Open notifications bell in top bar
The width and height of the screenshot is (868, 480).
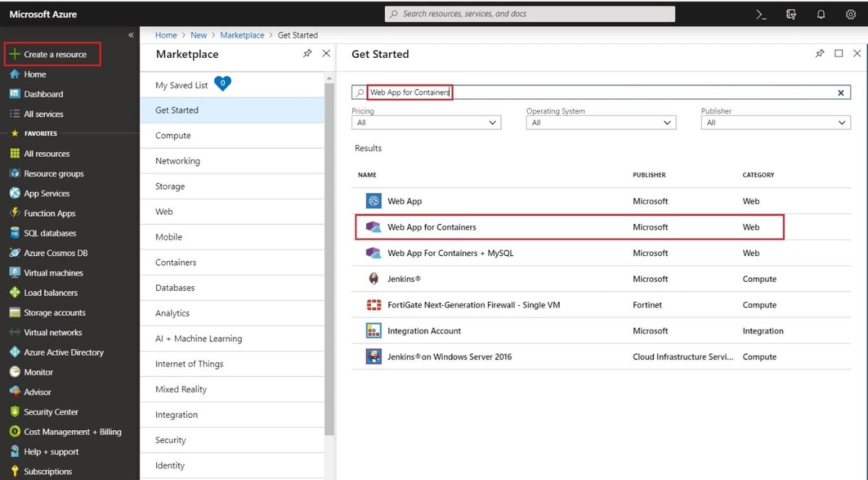click(820, 14)
